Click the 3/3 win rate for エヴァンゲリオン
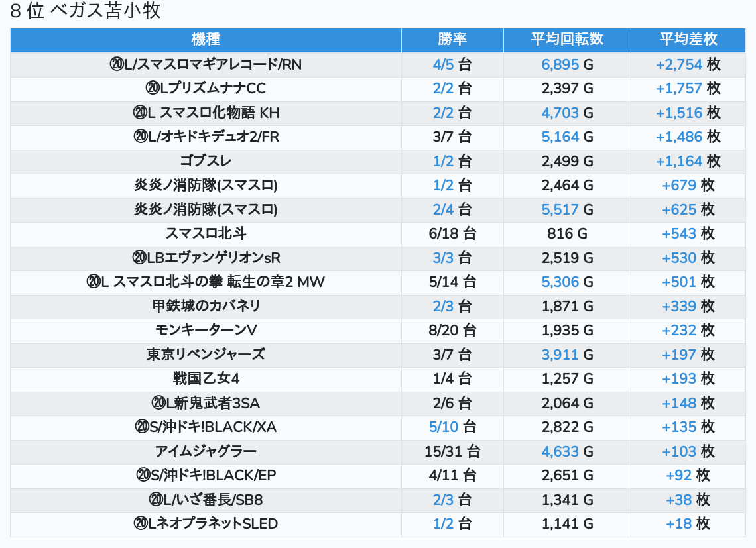Viewport: 756px width, 548px height. point(442,258)
